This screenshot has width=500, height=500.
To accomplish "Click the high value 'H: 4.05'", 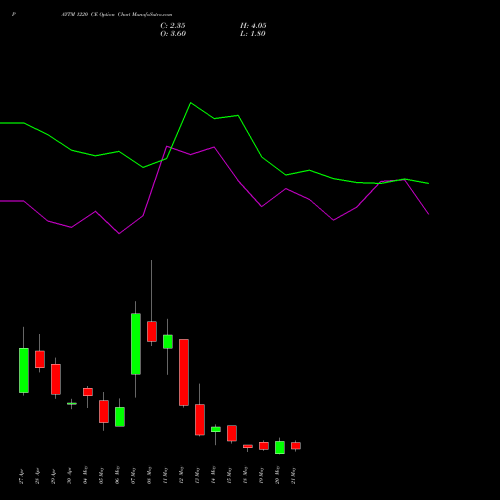I will point(253,26).
